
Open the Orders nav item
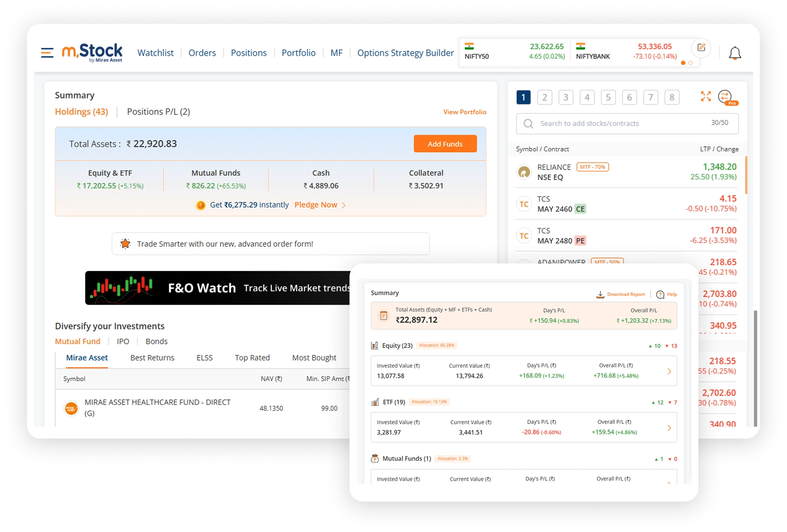(202, 53)
